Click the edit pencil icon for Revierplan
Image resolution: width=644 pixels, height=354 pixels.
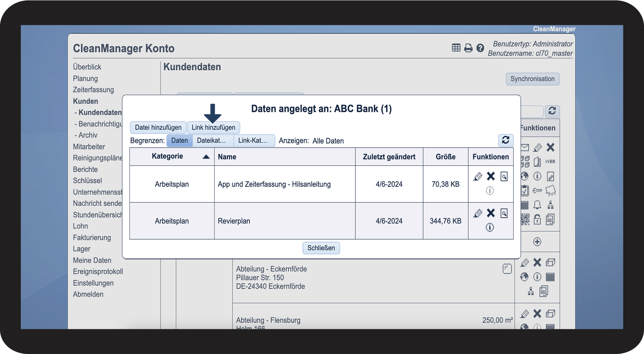(478, 213)
